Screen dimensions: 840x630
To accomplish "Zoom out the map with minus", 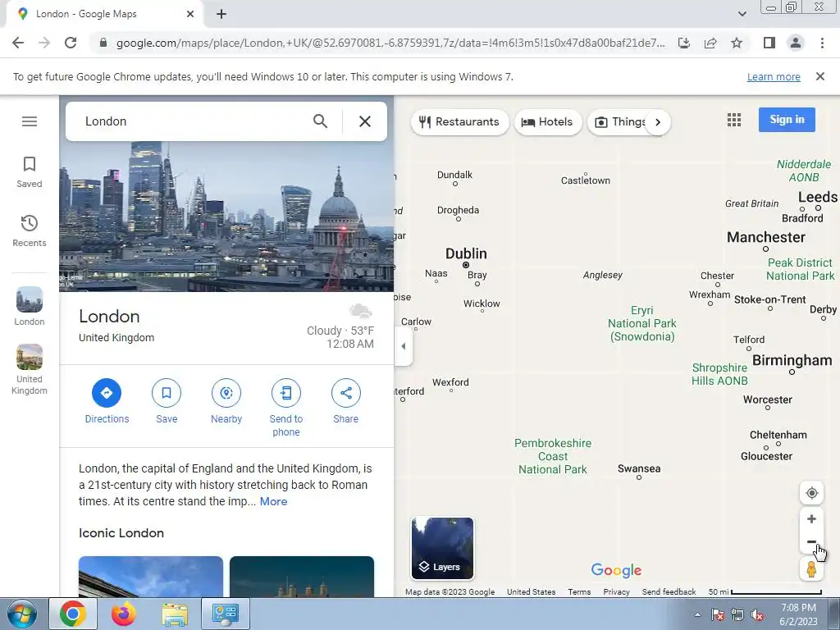I will (811, 541).
